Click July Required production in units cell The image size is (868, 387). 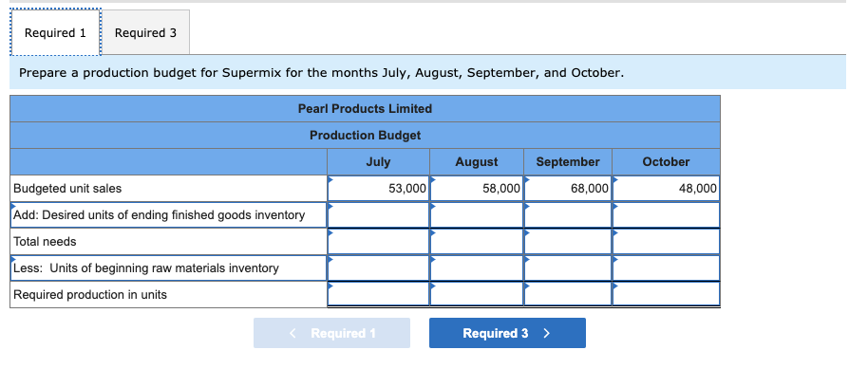(x=379, y=294)
